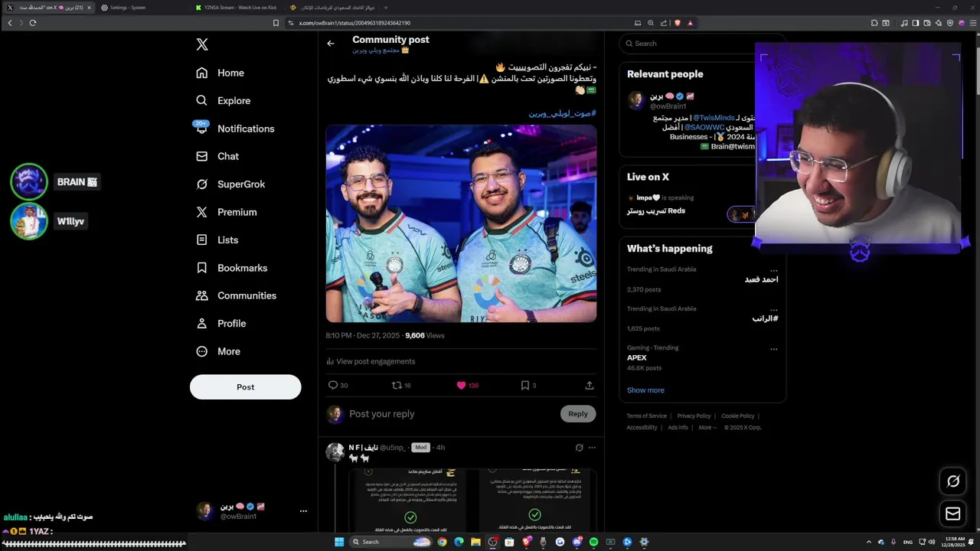Open options for the 1,625 posts trend

click(x=774, y=309)
